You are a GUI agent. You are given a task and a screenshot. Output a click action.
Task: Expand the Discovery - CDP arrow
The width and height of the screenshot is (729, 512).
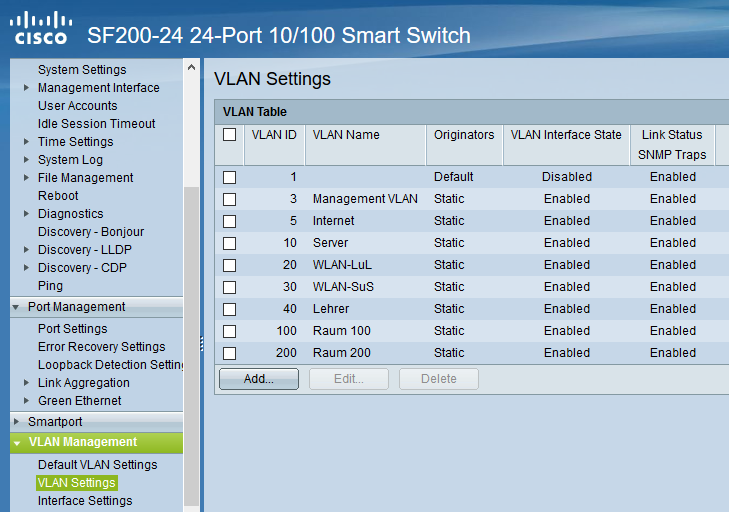point(26,267)
